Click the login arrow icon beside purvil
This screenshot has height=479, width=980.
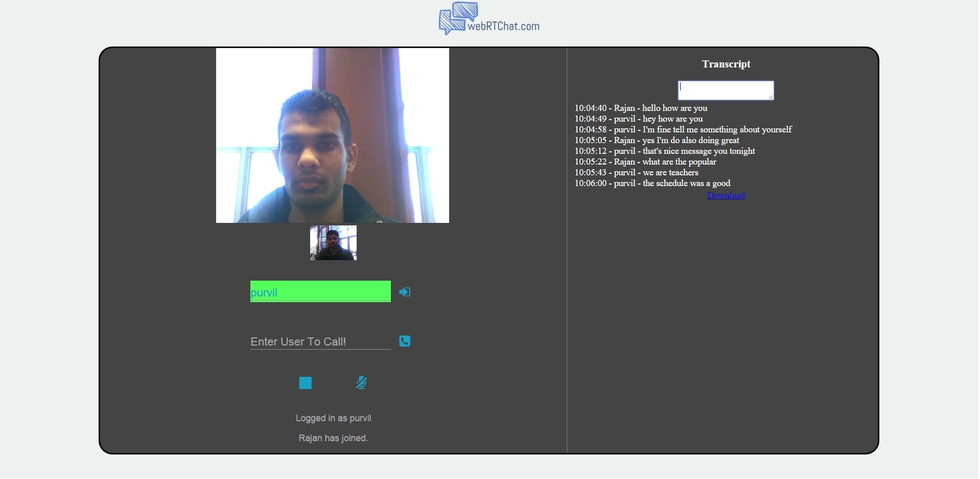(405, 292)
